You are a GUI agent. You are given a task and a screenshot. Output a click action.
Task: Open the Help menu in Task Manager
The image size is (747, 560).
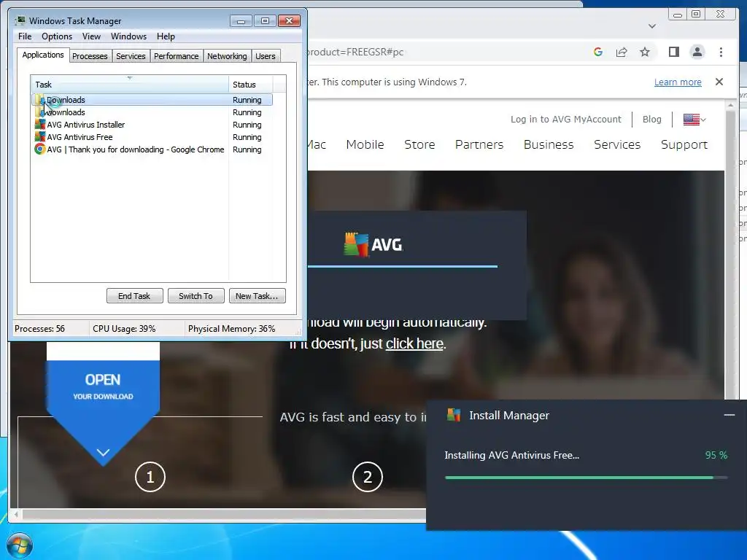pyautogui.click(x=166, y=36)
